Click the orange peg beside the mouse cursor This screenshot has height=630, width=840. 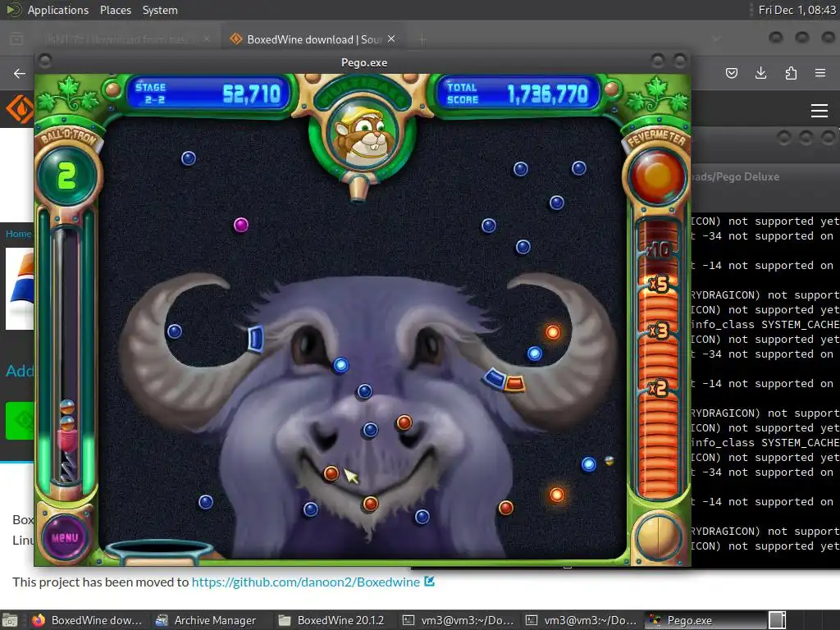[x=331, y=473]
